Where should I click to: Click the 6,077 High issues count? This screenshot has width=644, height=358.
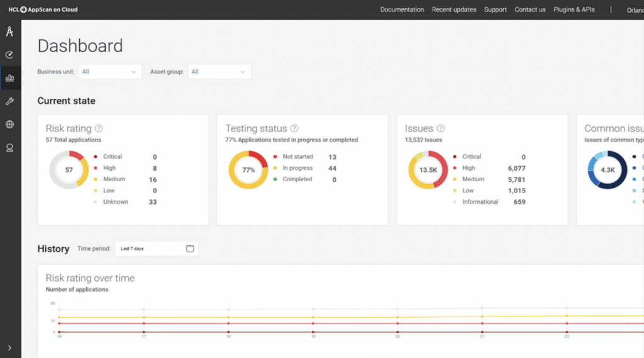tap(516, 168)
